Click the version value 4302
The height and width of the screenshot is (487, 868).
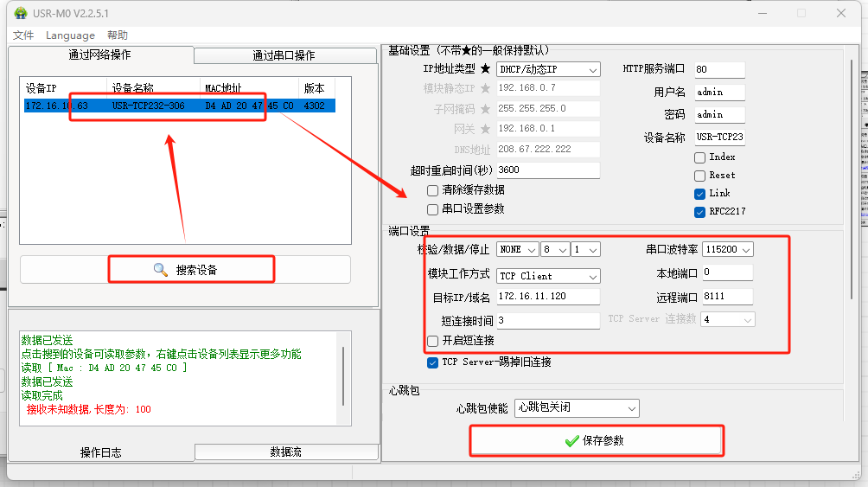[315, 106]
